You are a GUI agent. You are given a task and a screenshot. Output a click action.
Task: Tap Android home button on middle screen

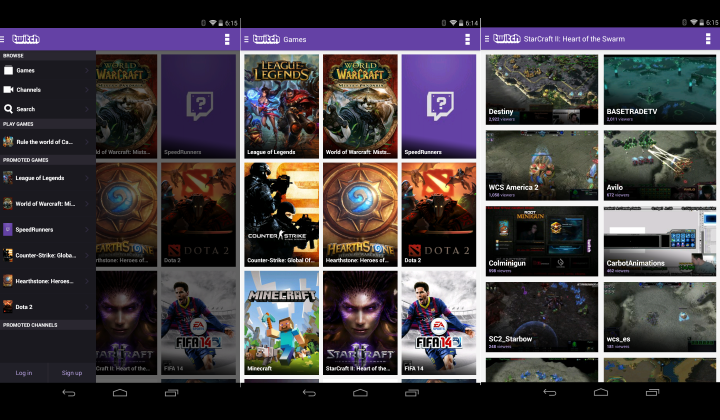[360, 393]
